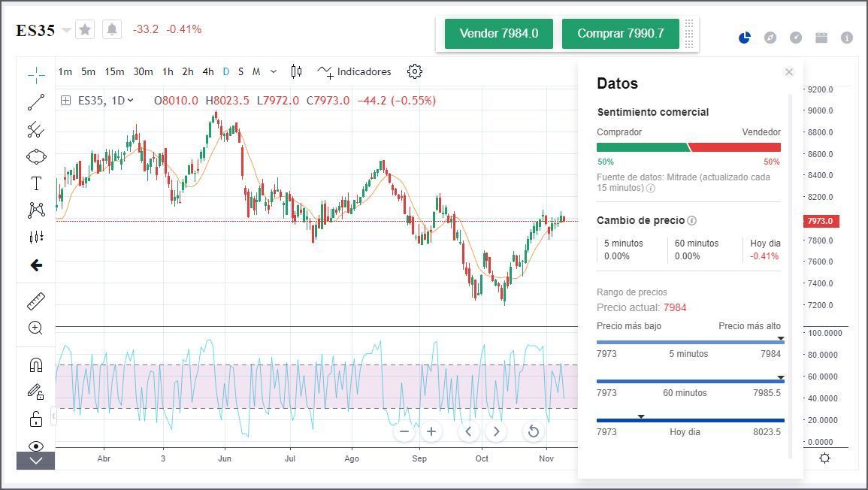Open the Indicadores menu
Viewport: 868px width, 490px height.
354,71
